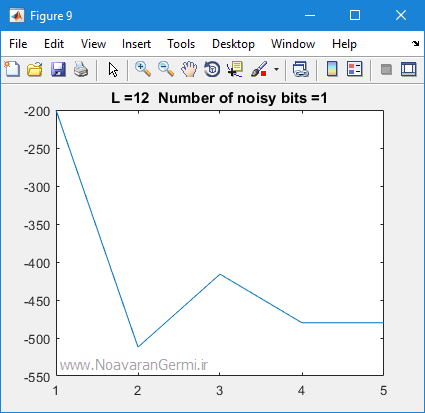The height and width of the screenshot is (413, 425).
Task: Click the y-axis label -400
Action: coord(37,263)
